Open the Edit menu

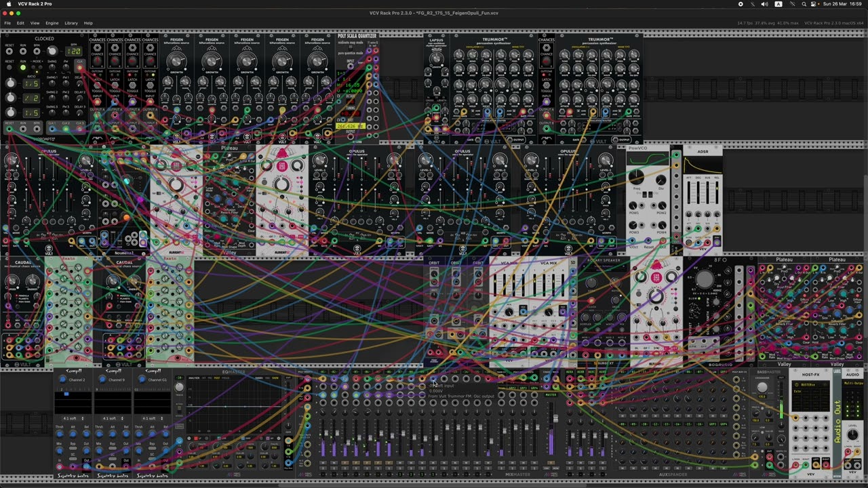point(20,23)
